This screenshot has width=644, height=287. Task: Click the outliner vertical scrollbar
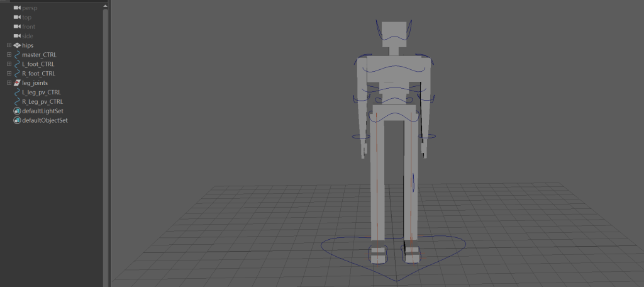[x=106, y=126]
